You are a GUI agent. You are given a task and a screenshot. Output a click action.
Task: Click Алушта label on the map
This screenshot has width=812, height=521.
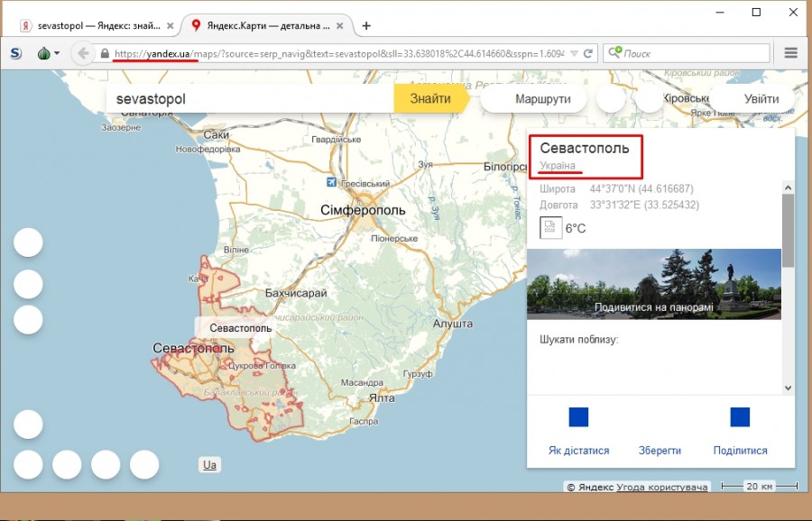pos(453,324)
